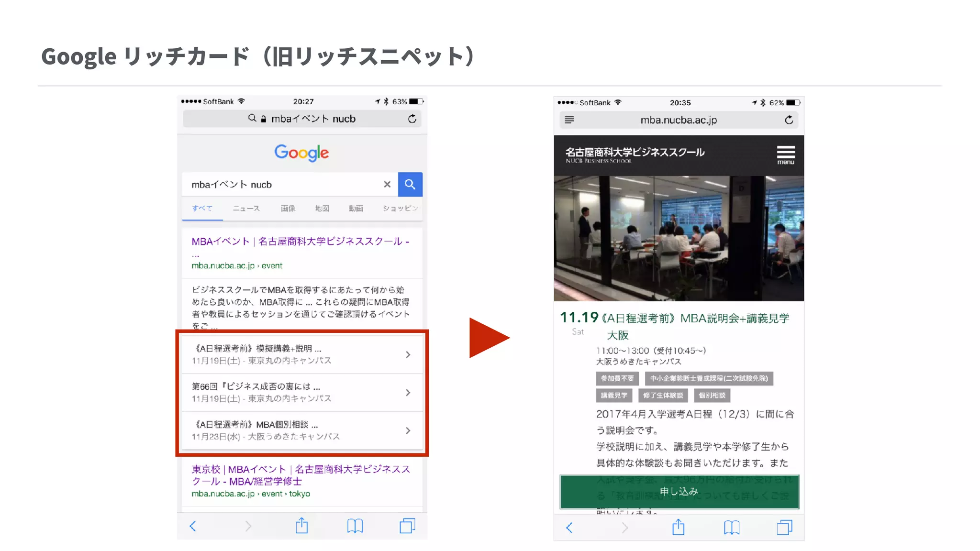This screenshot has height=551, width=980.
Task: Open tabs overview in left phone Safari
Action: tap(408, 526)
